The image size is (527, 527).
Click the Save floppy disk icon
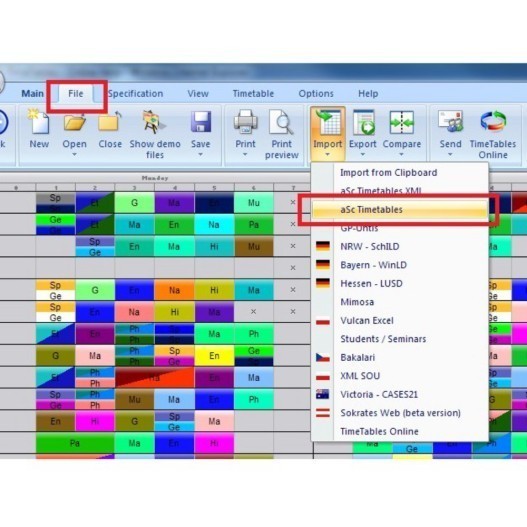201,122
